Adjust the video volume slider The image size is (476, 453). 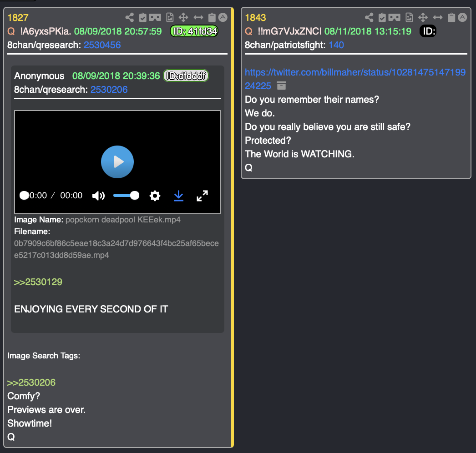(127, 196)
